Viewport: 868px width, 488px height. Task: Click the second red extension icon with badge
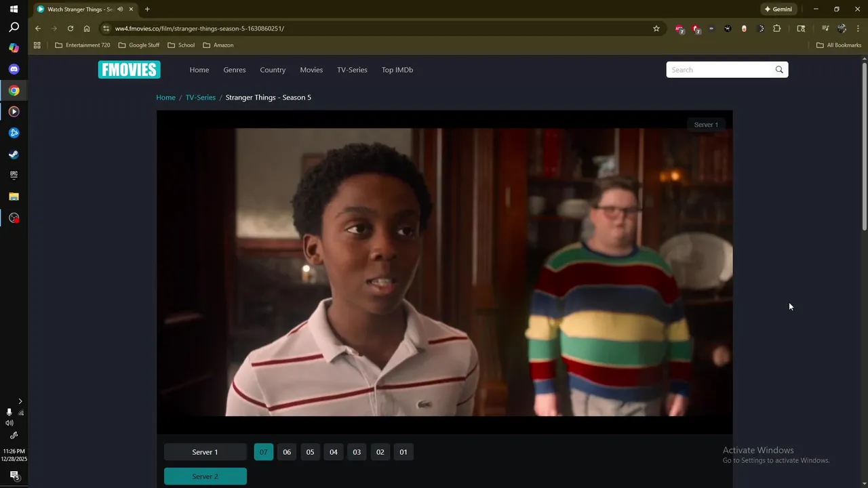tap(696, 28)
